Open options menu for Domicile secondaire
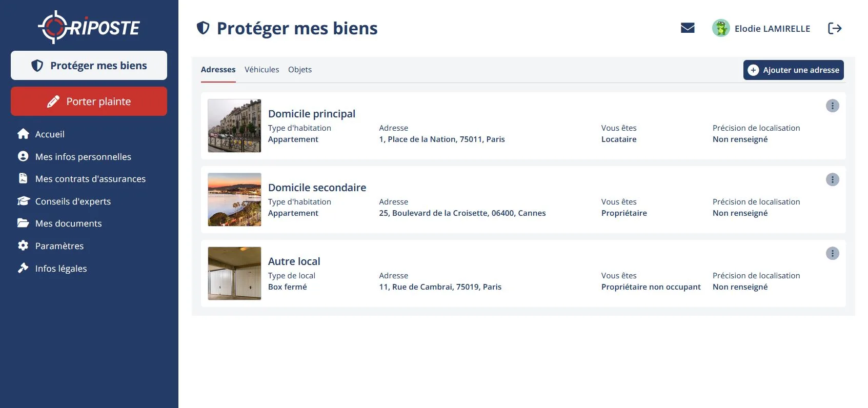The width and height of the screenshot is (868, 408). coord(832,179)
